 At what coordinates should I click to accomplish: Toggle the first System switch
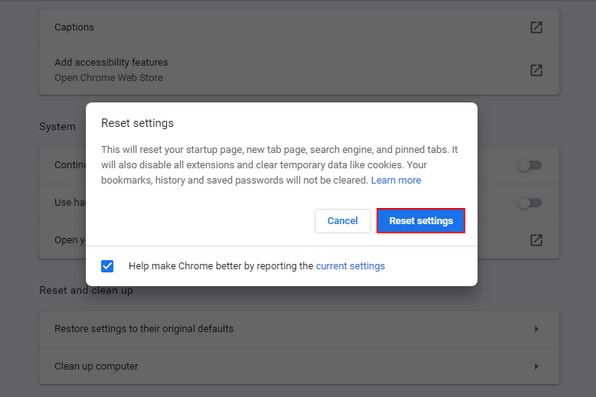[530, 165]
